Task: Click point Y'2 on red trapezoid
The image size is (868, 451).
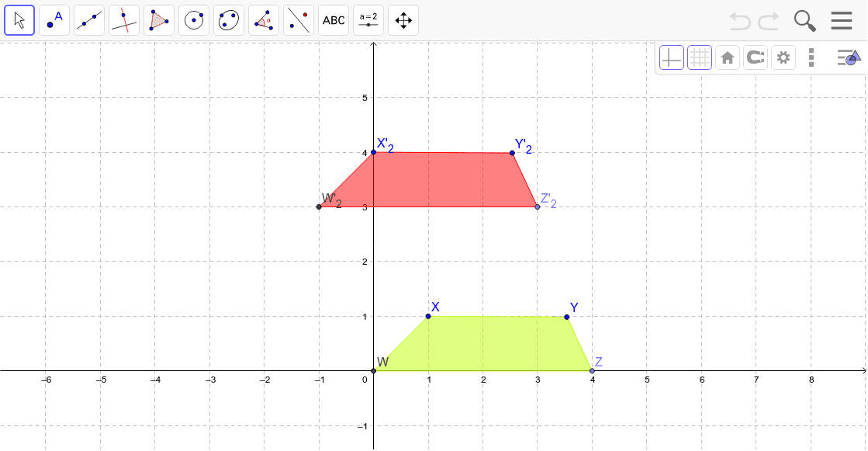Action: (512, 153)
